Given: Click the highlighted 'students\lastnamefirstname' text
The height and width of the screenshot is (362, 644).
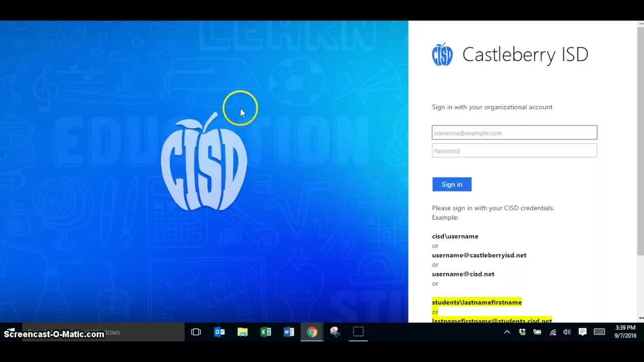Looking at the screenshot, I should [x=476, y=302].
